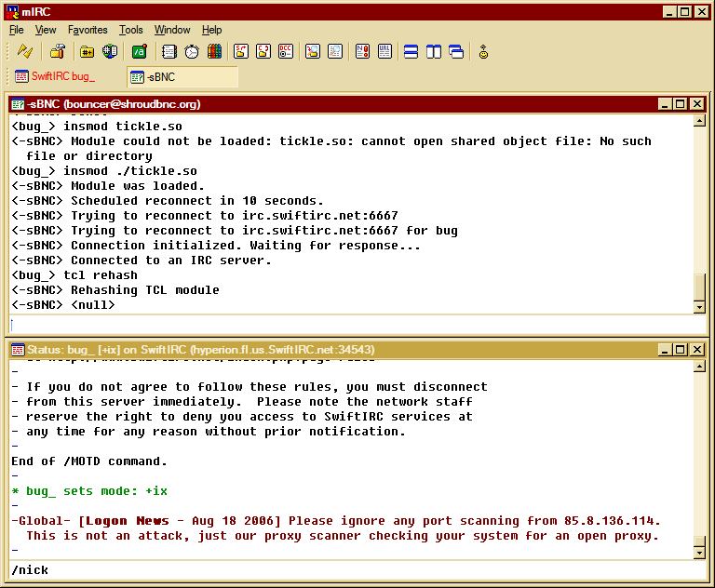Minimize the Status window
This screenshot has height=588, width=715.
666,350
